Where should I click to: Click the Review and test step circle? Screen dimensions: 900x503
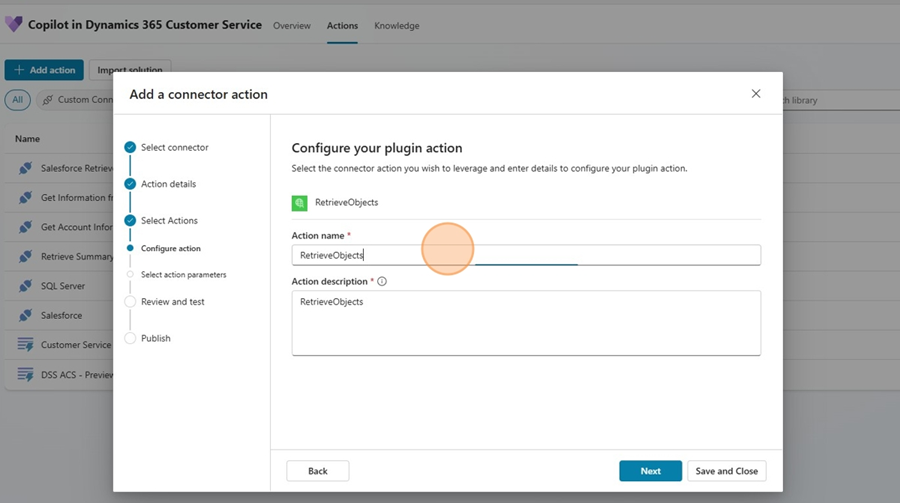click(x=130, y=301)
